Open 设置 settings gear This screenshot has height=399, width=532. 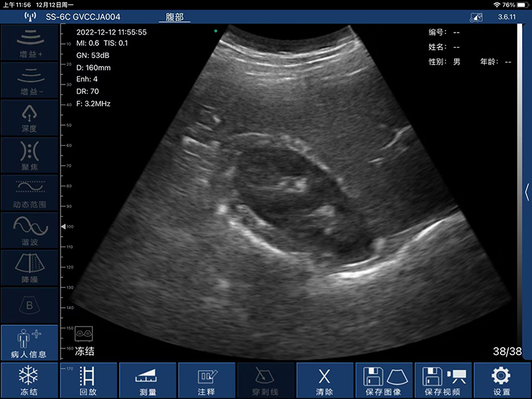[501, 381]
